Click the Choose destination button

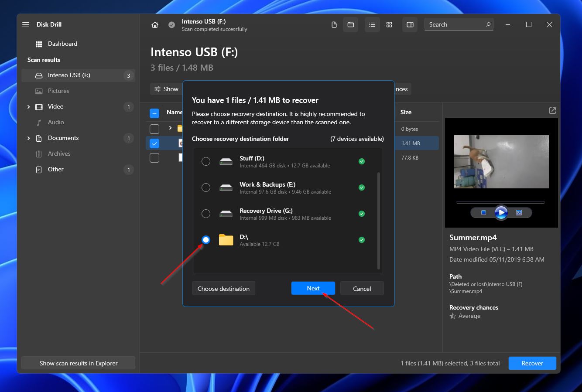coord(223,289)
